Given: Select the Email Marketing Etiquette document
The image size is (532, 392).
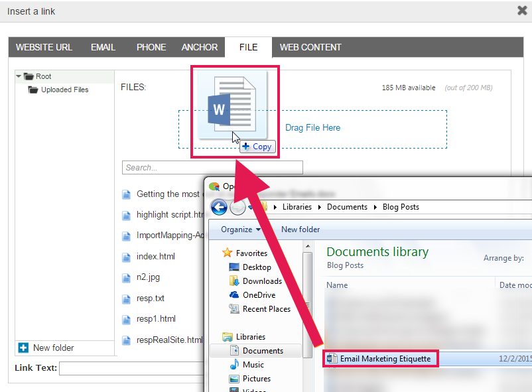Looking at the screenshot, I should click(385, 359).
